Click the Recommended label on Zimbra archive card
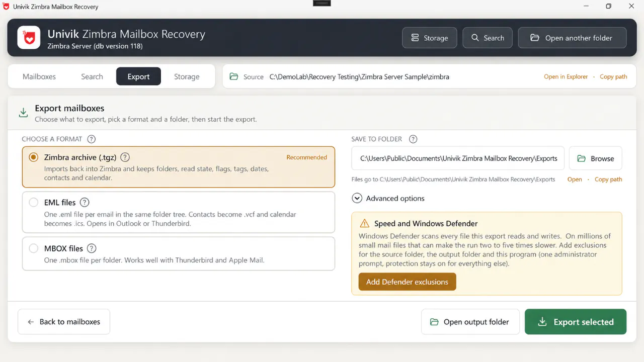 point(306,157)
